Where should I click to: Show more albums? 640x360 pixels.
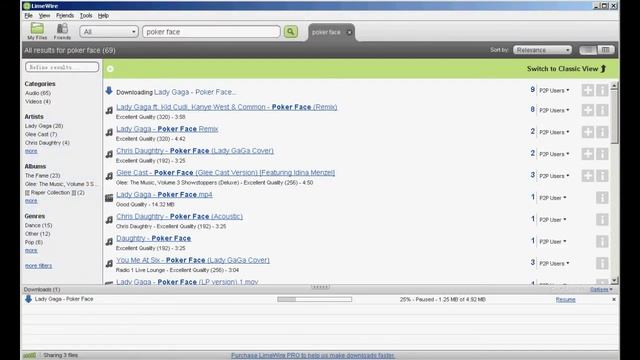pyautogui.click(x=31, y=201)
